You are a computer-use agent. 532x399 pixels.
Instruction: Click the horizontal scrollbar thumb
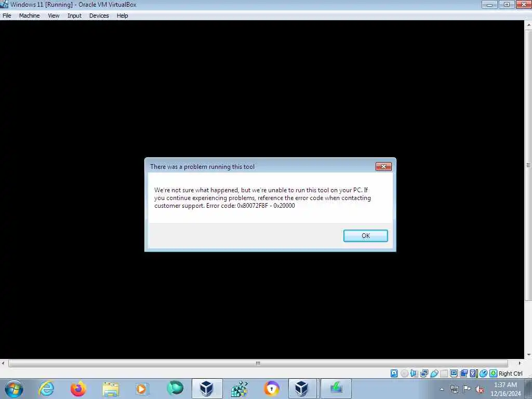pyautogui.click(x=258, y=363)
